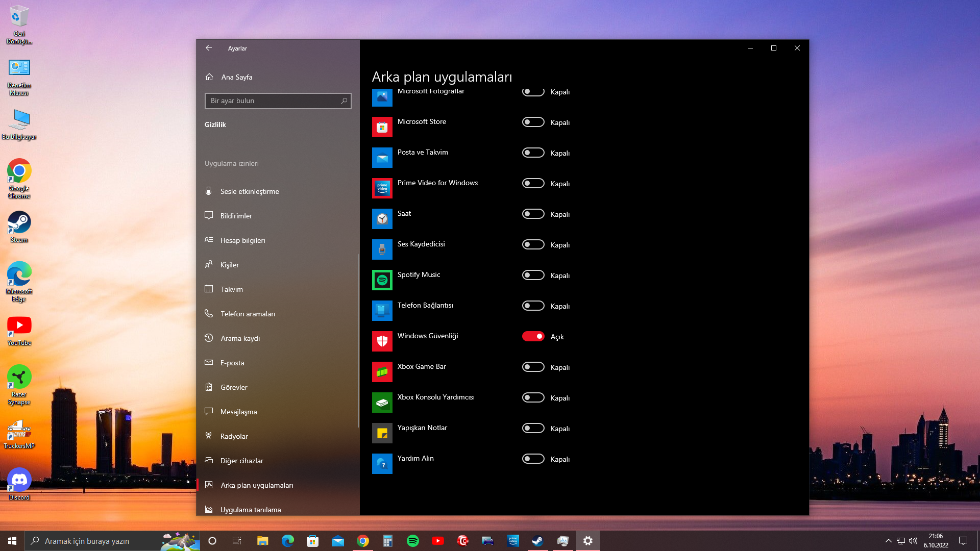Click the search magnifier icon in settings
980x551 pixels.
[344, 101]
